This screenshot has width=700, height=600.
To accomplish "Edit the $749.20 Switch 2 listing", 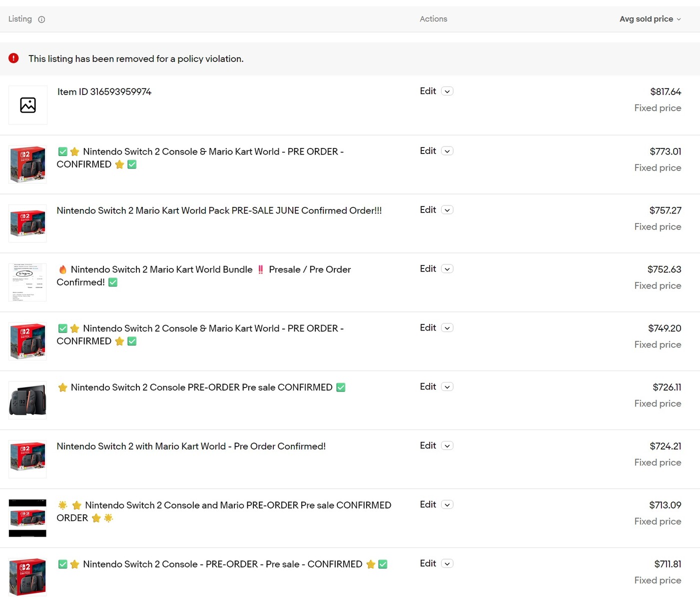I will (x=428, y=328).
